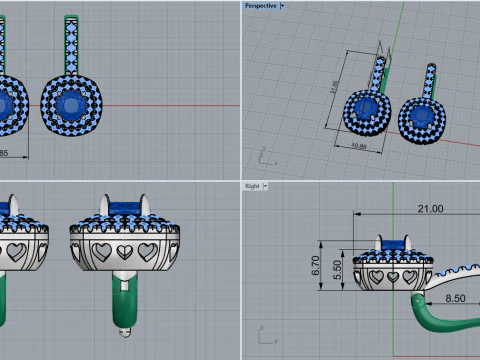
Task: Select the 5.50 dimension text
Action: tap(337, 270)
